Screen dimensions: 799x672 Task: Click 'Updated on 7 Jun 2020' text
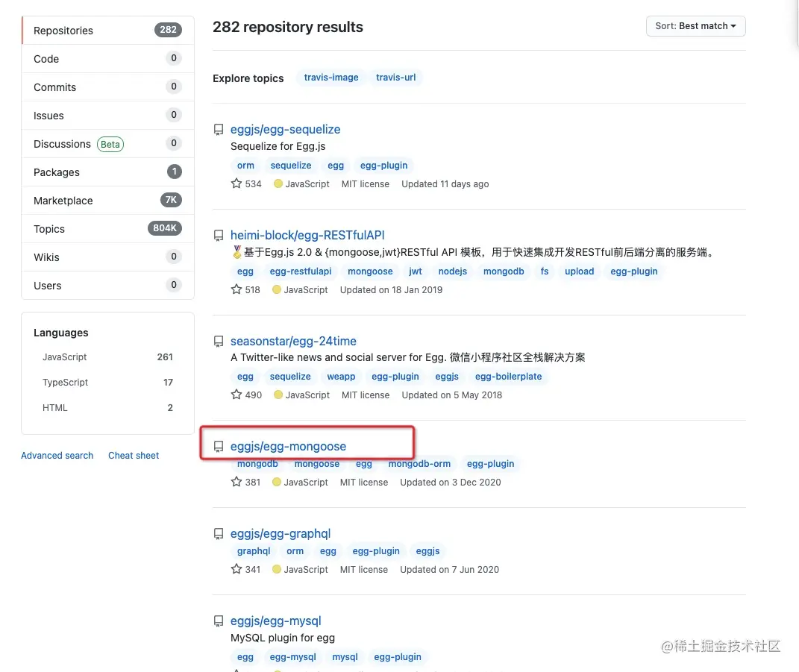449,570
